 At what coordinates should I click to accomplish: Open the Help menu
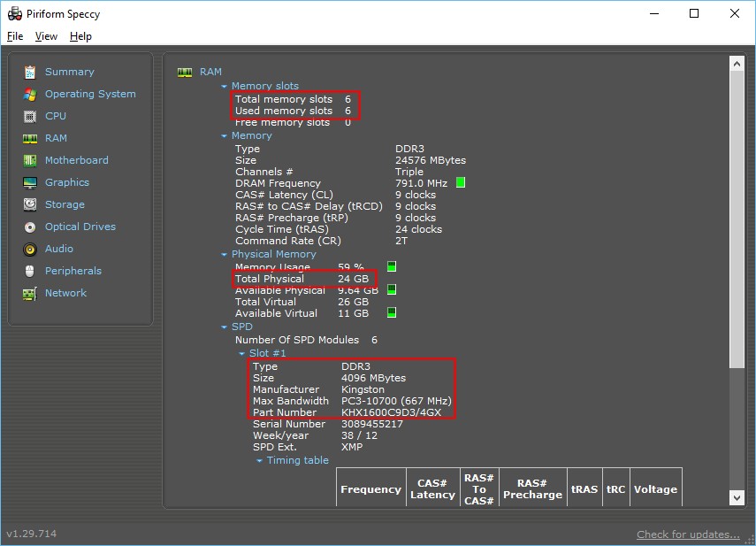80,36
